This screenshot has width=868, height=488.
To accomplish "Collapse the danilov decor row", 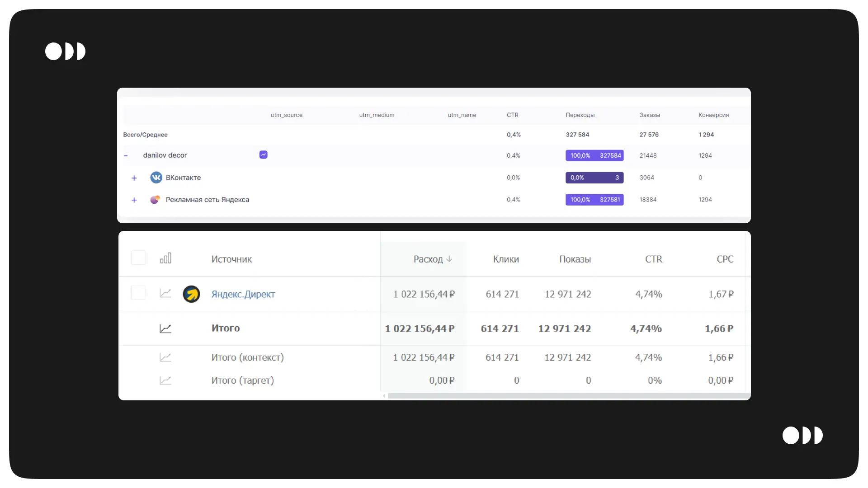I will tap(126, 155).
